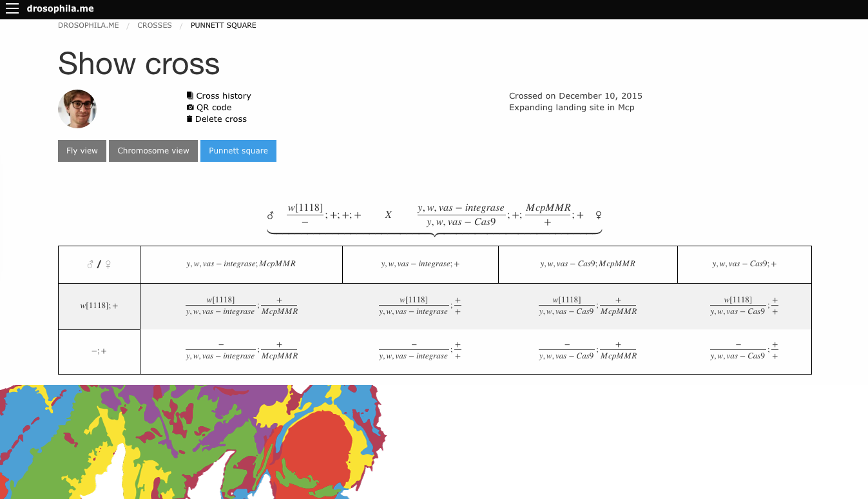Show the QR code link
Viewport: 868px width, 499px height.
tap(213, 108)
